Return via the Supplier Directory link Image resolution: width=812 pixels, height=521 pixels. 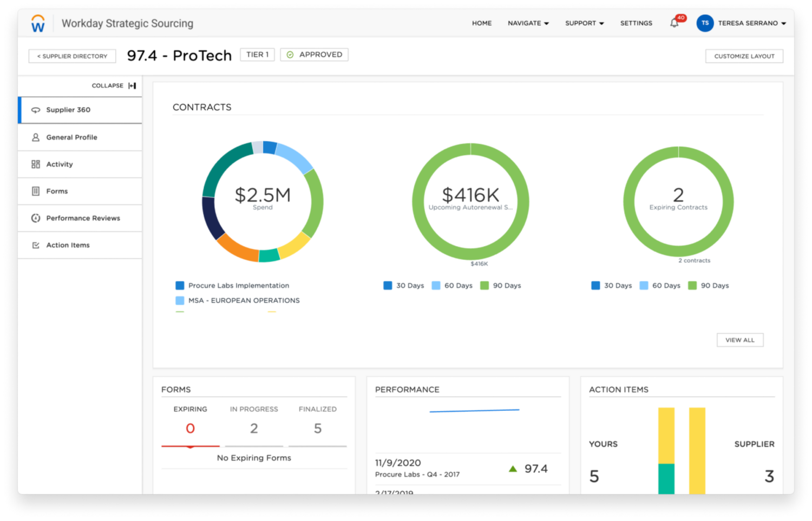pyautogui.click(x=72, y=56)
